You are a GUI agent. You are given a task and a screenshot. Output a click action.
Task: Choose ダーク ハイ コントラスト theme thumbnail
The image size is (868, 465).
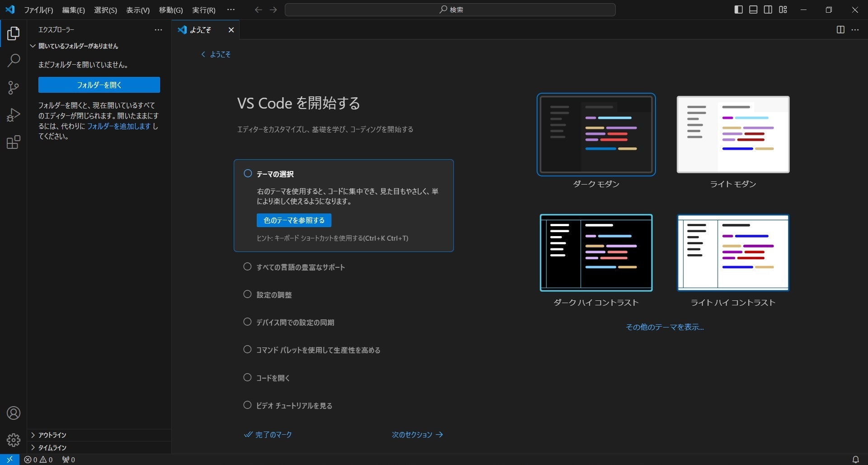coord(596,252)
